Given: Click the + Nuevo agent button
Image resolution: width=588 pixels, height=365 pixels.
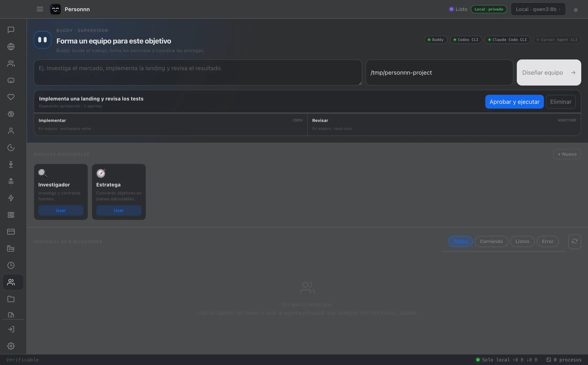Looking at the screenshot, I should point(567,154).
